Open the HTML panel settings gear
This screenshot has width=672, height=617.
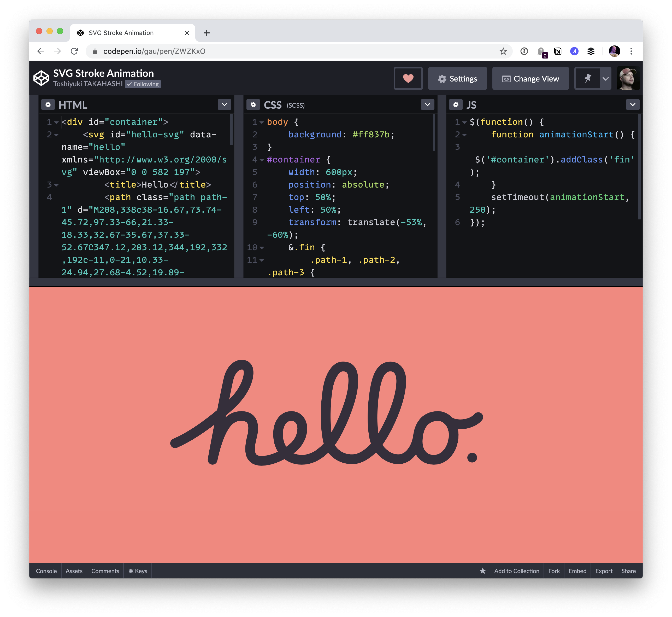tap(48, 104)
